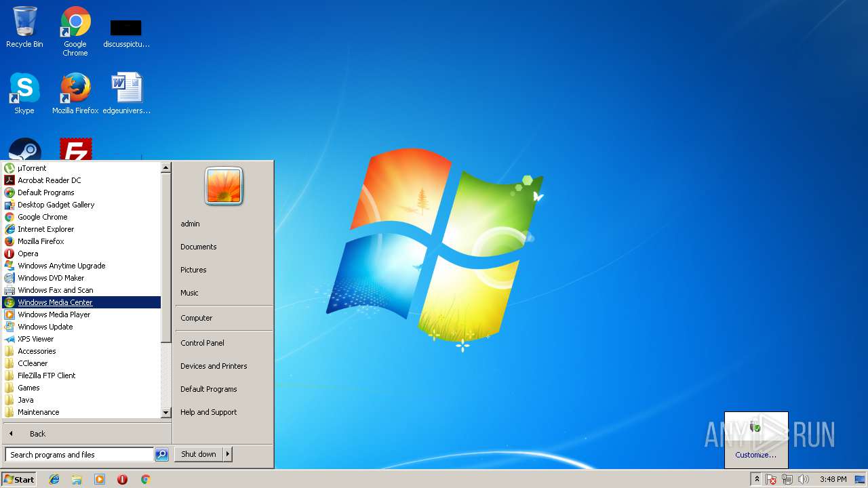Click the programs list scroll down arrow
The height and width of the screenshot is (488, 868).
click(166, 412)
